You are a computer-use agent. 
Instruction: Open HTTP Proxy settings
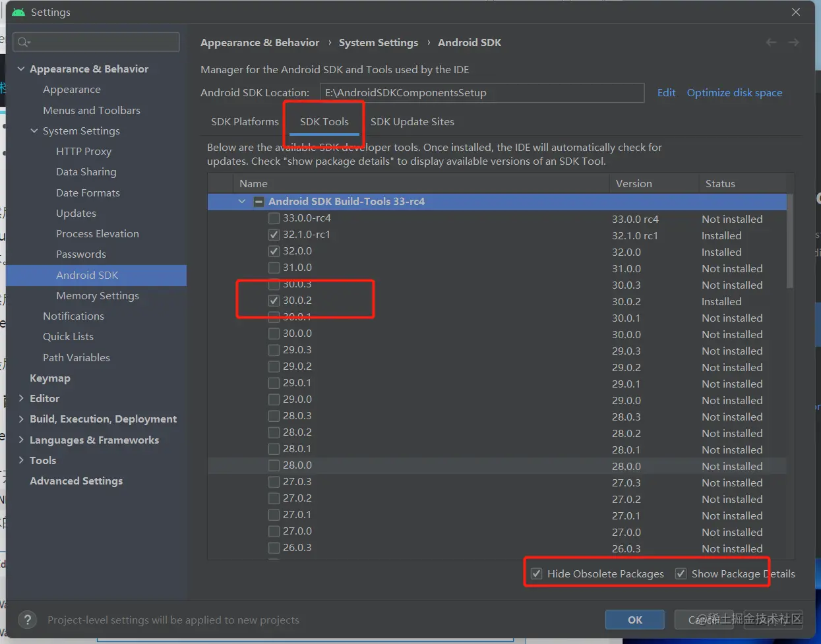point(84,151)
